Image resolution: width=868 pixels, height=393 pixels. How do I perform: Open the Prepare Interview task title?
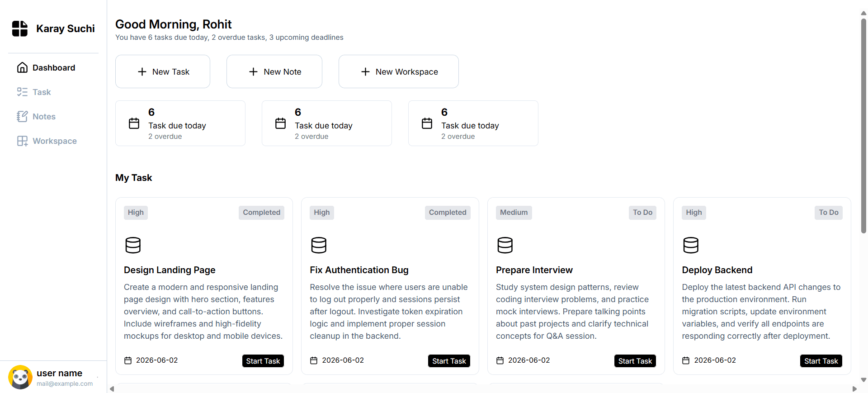coord(534,270)
